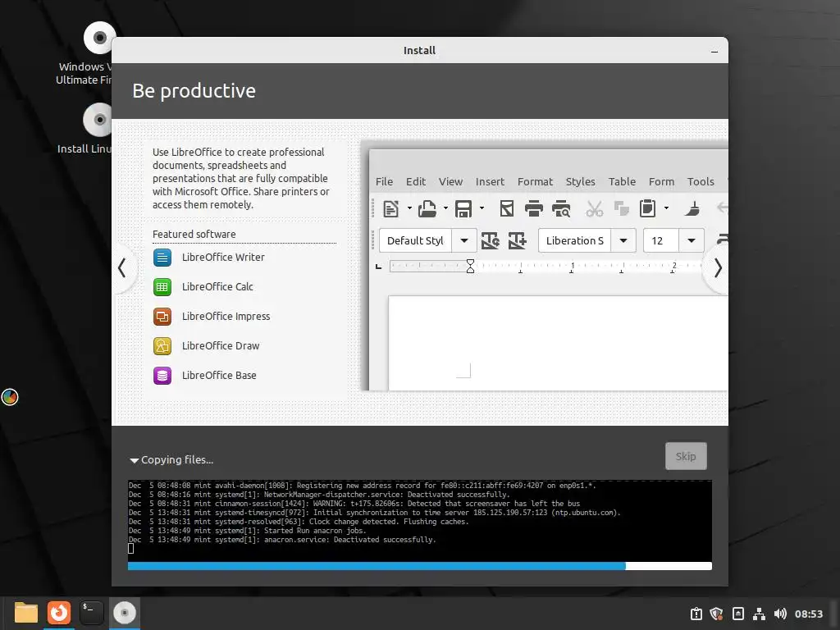Click the update manager shield tray icon
The height and width of the screenshot is (630, 840).
716,614
